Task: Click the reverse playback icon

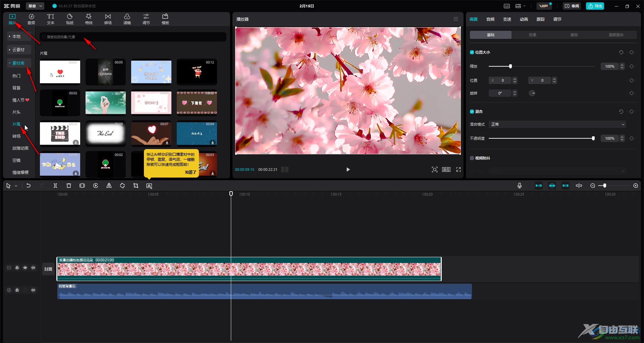Action: (x=96, y=186)
